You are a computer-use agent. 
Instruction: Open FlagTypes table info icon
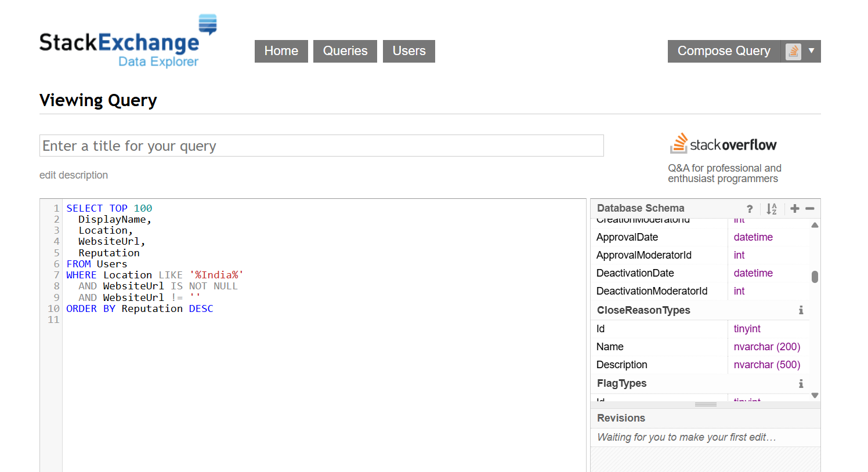801,383
